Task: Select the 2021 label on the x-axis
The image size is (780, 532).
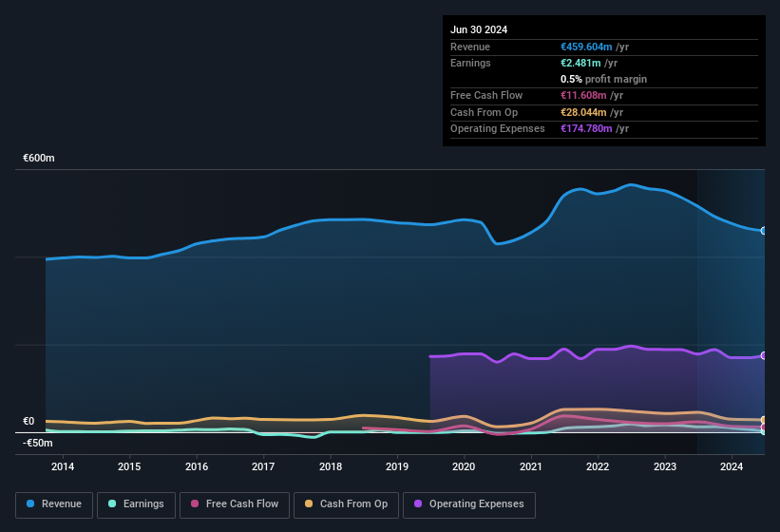Action: click(x=531, y=466)
